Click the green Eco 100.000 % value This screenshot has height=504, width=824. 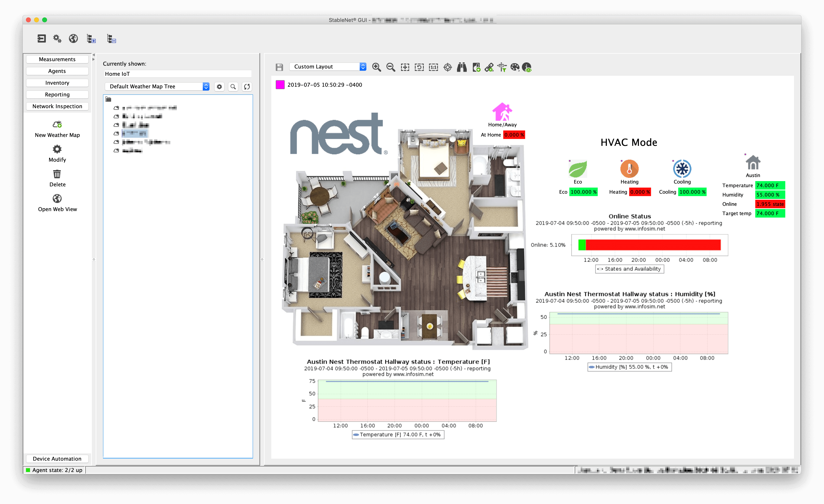[x=583, y=192]
